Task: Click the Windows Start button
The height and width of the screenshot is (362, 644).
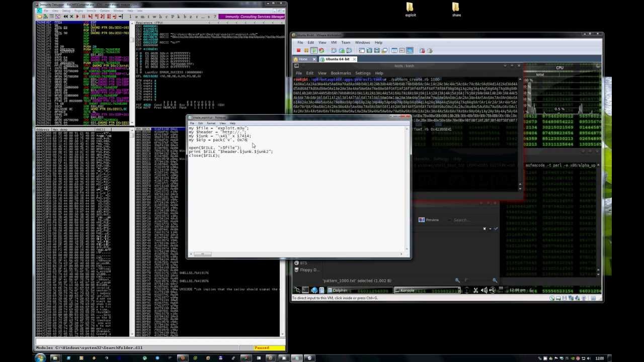Action: click(40, 358)
